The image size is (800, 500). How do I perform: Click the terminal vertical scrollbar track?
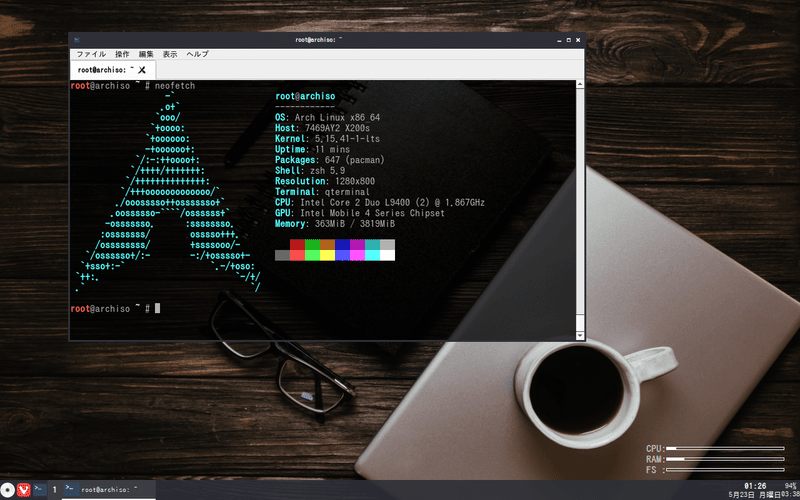pos(580,210)
